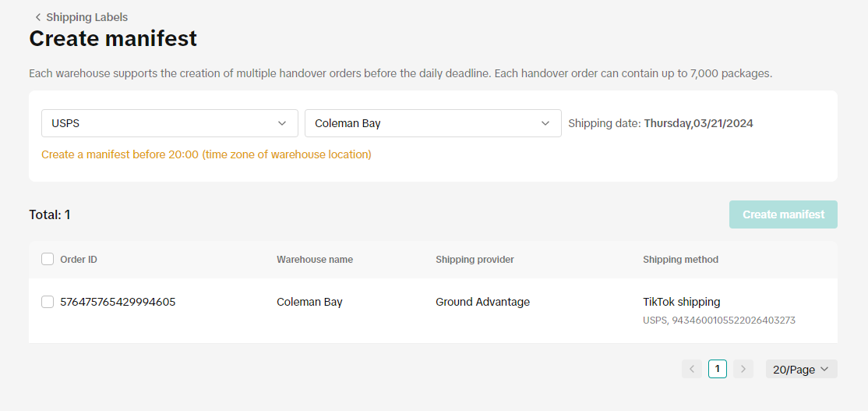The image size is (868, 411).
Task: Open the Coleman Bay warehouse dropdown
Action: [432, 123]
